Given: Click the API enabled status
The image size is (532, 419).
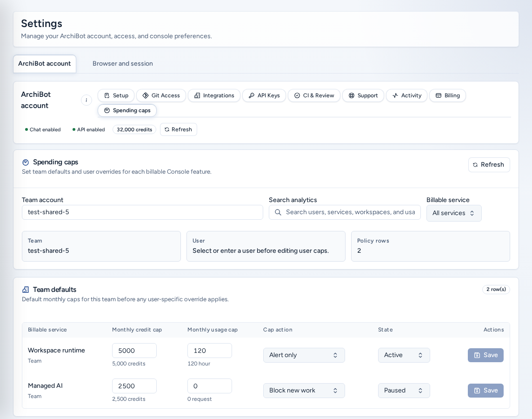Looking at the screenshot, I should tap(88, 129).
